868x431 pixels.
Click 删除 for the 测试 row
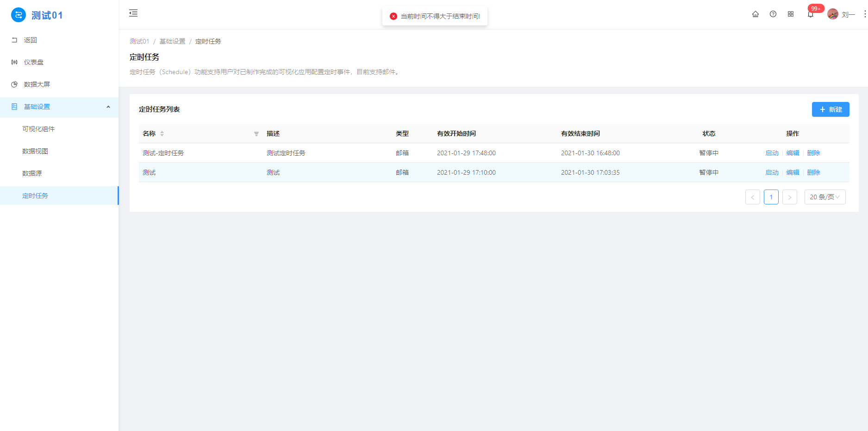point(813,172)
